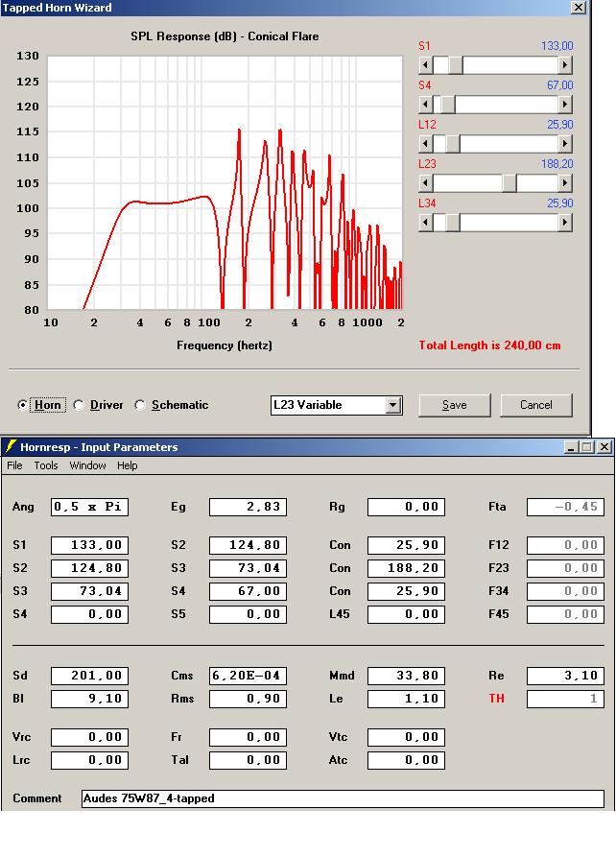Open the File menu in Hornresp
The image size is (616, 857).
[14, 465]
